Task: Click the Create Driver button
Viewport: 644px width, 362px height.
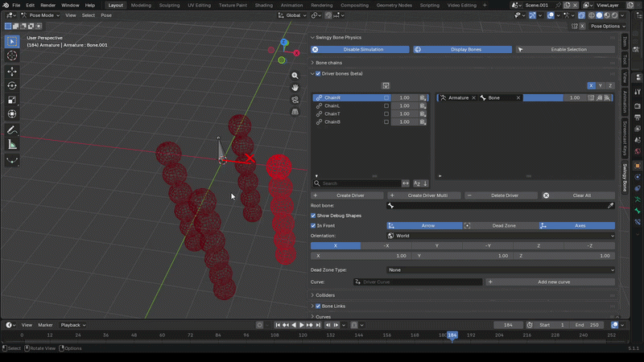Action: coord(347,195)
